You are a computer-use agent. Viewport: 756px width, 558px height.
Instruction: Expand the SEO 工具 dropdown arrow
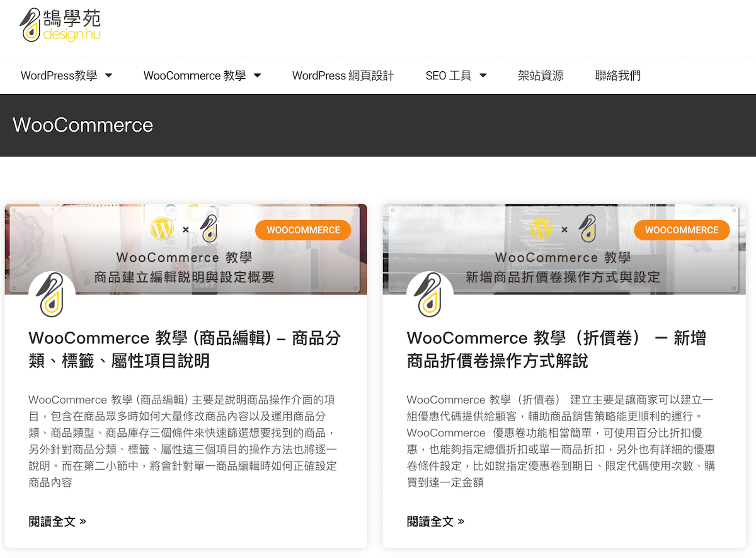point(483,76)
